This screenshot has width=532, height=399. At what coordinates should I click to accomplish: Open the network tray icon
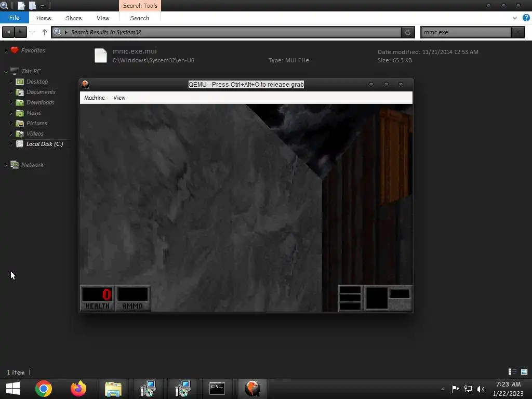coord(468,389)
